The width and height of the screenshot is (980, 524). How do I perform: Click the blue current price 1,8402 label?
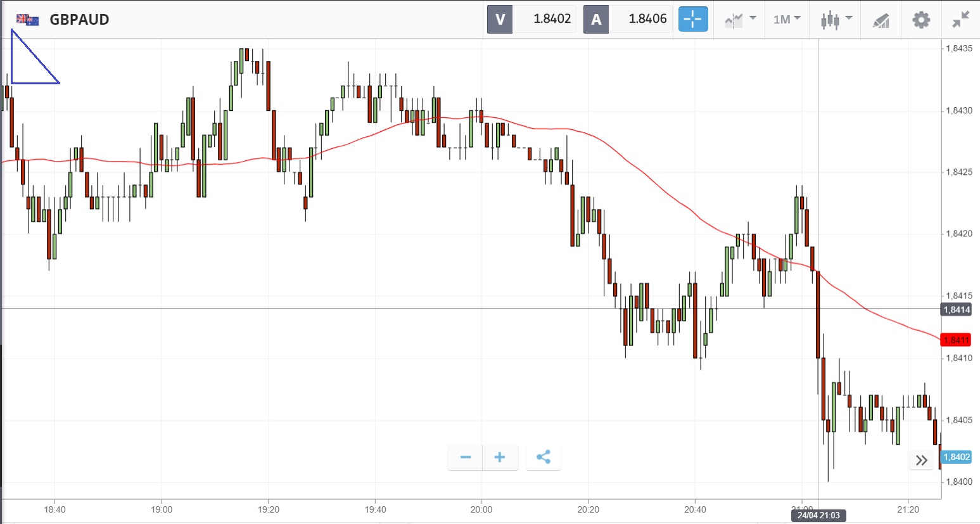point(957,457)
